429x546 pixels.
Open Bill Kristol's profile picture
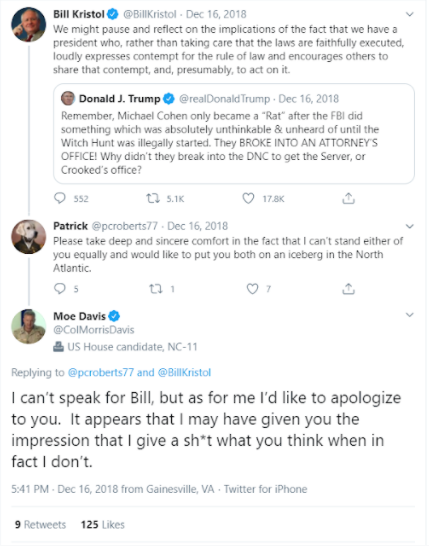[29, 25]
